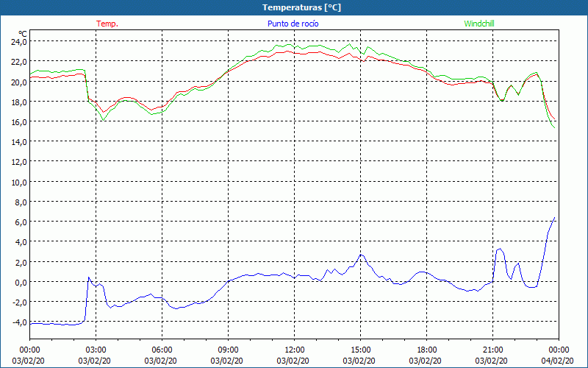Image resolution: width=588 pixels, height=368 pixels.
Task: Click the '0,0' y-axis value
Action: (x=21, y=282)
